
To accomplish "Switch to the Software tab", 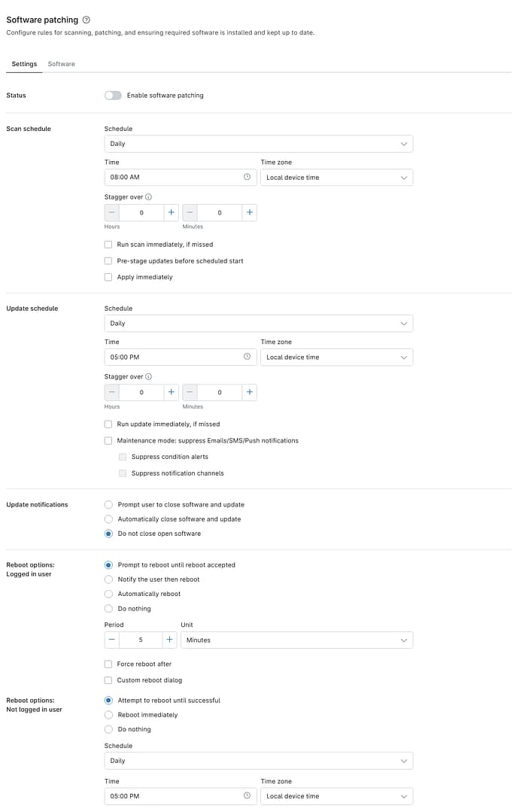I will coord(61,64).
